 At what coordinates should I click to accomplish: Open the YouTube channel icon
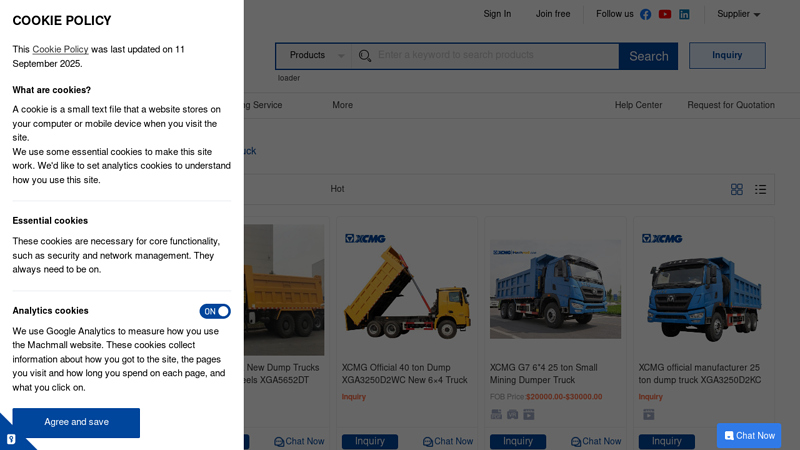click(x=665, y=14)
